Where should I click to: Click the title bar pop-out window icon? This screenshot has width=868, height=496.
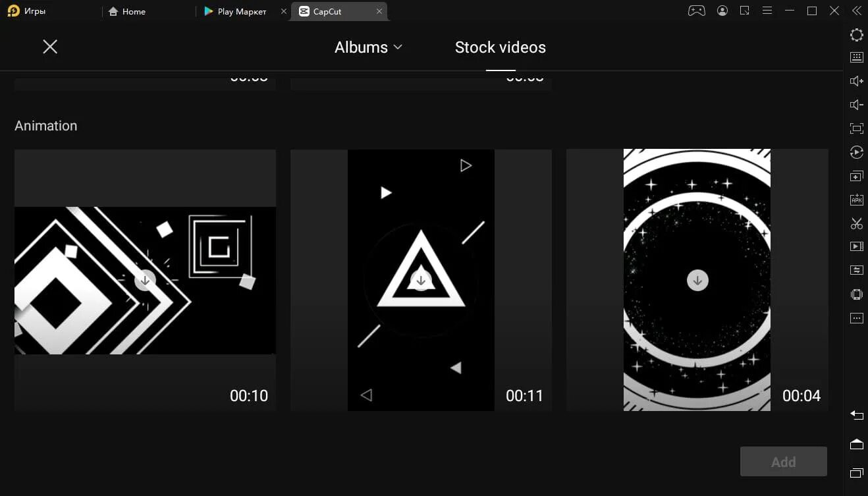[x=745, y=11]
